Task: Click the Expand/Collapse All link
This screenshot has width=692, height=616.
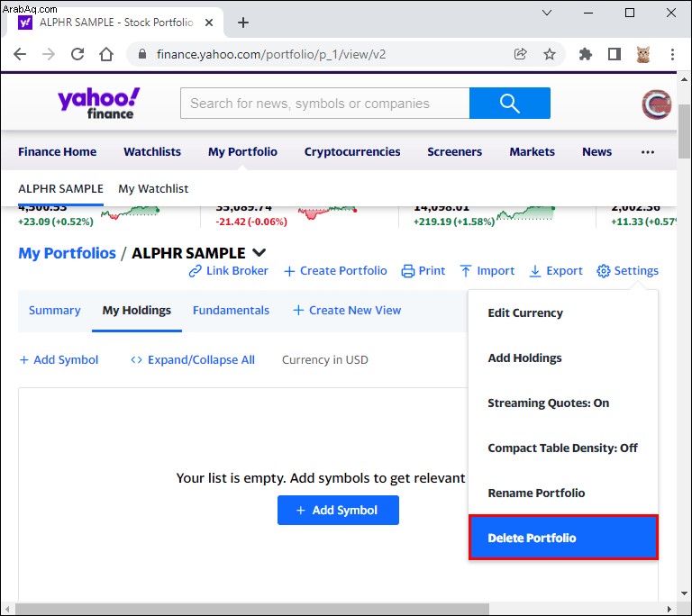Action: (193, 360)
